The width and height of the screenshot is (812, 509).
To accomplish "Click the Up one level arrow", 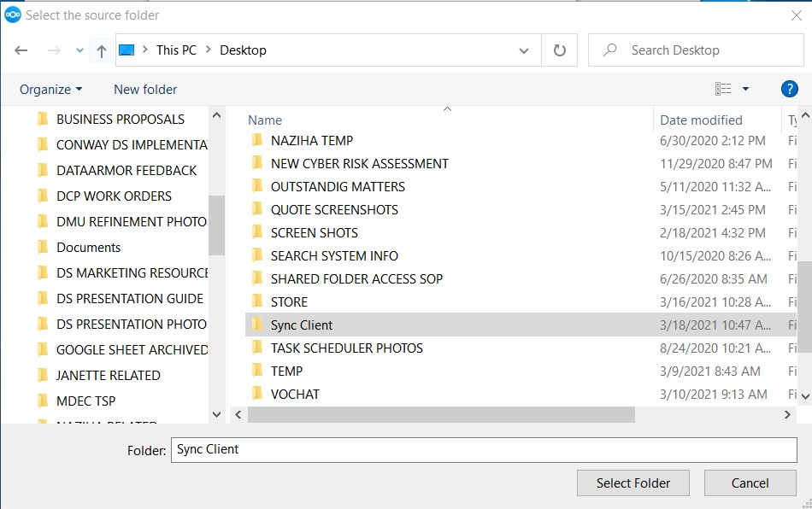I will 102,50.
